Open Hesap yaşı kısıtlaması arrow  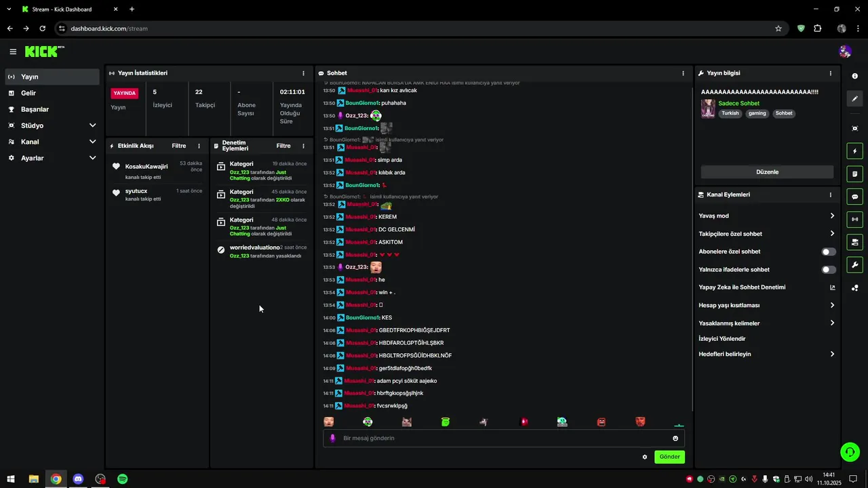tap(832, 306)
